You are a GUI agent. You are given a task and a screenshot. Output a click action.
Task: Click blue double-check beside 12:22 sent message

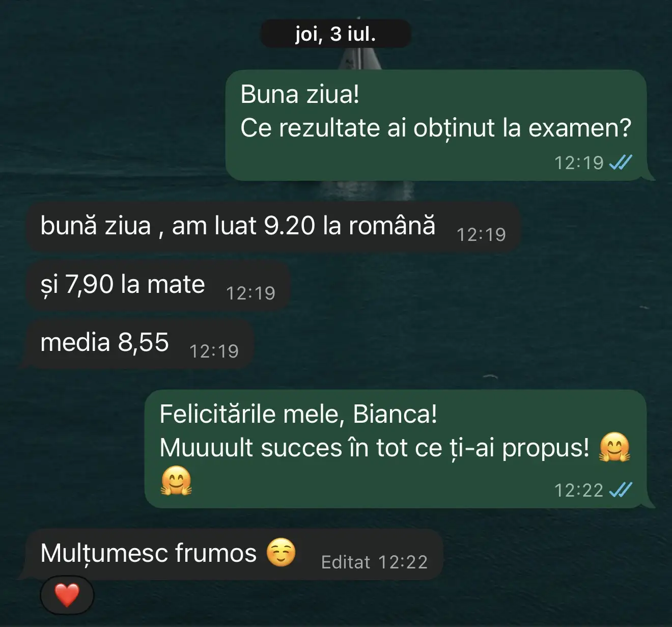pos(621,490)
